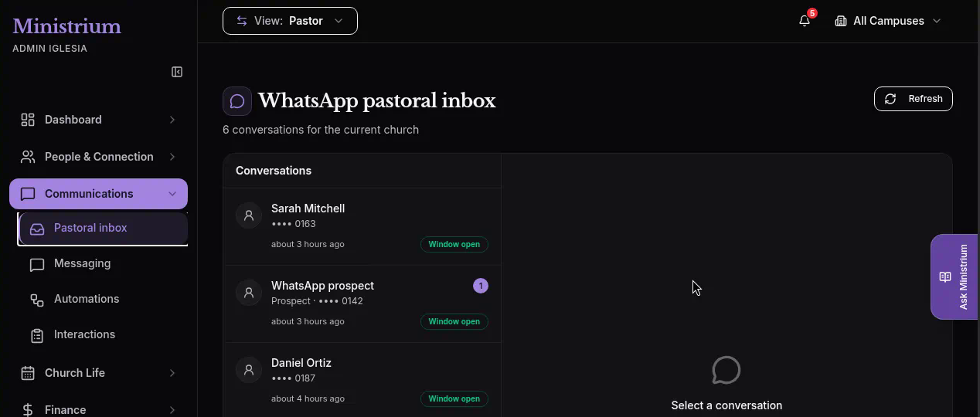The width and height of the screenshot is (980, 417).
Task: Open the Ask Ministrium side panel
Action: point(954,277)
